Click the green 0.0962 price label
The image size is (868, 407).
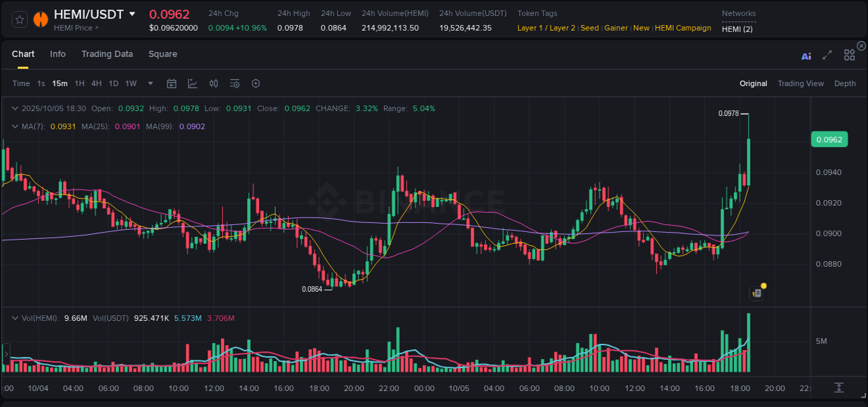pyautogui.click(x=829, y=139)
